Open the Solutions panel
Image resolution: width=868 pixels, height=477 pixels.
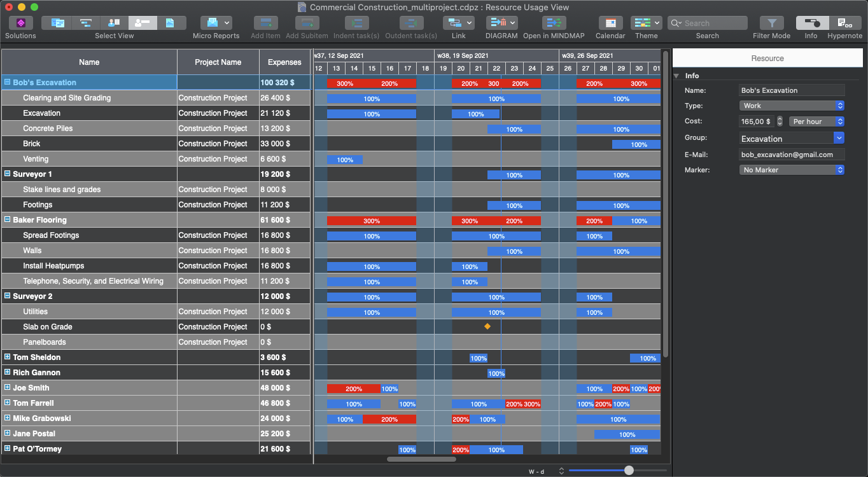point(20,24)
